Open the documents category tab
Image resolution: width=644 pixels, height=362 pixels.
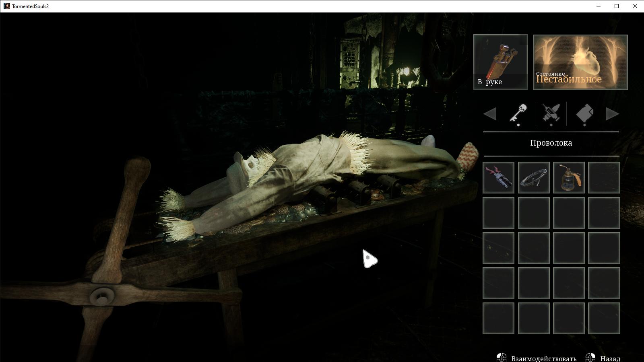(x=585, y=114)
